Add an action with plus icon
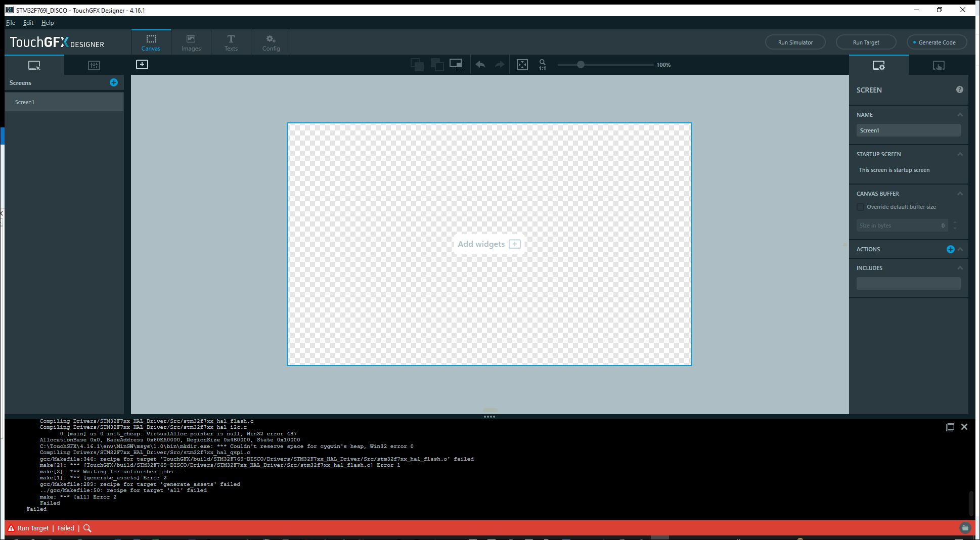The height and width of the screenshot is (540, 980). click(x=951, y=249)
